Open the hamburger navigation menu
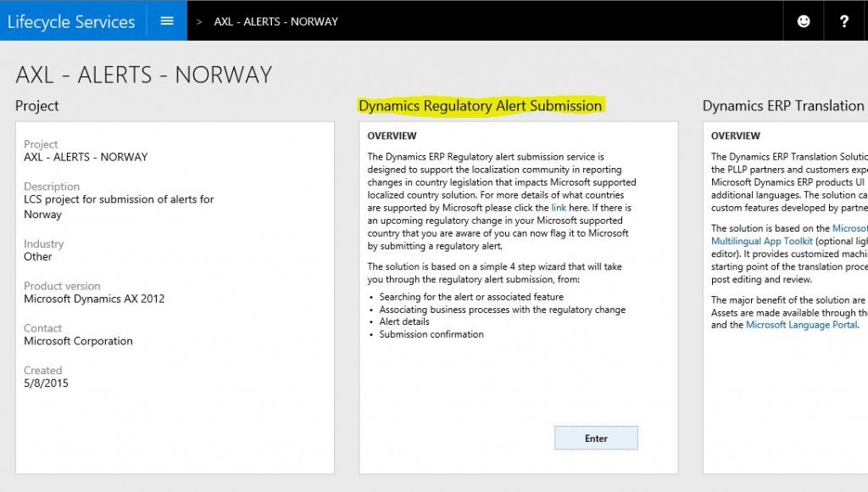 tap(166, 20)
